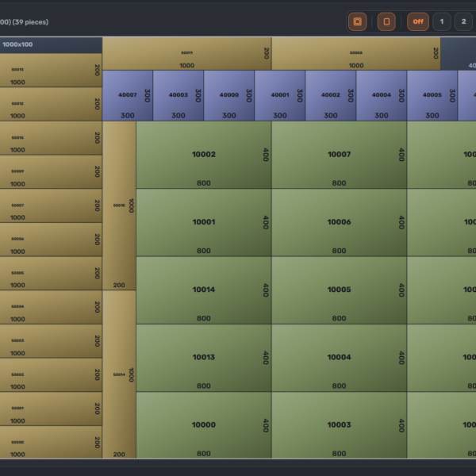Choose green piece 10004

click(x=339, y=357)
